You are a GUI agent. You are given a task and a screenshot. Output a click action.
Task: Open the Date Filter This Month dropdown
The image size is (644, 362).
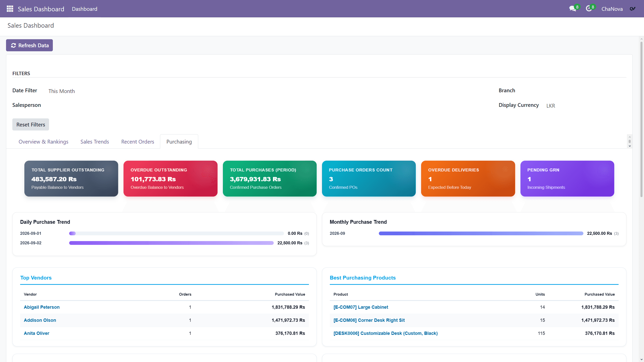(x=62, y=91)
